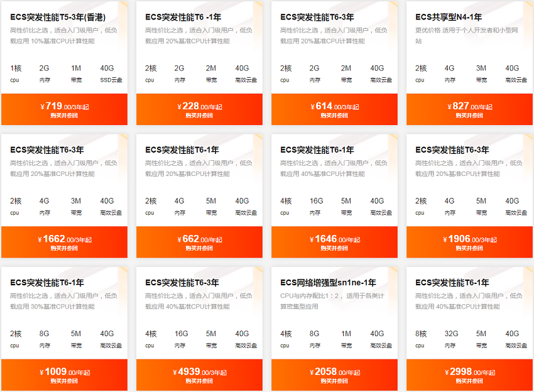
Task: Click '8G' memory in the ¥1009 card
Action: click(44, 334)
